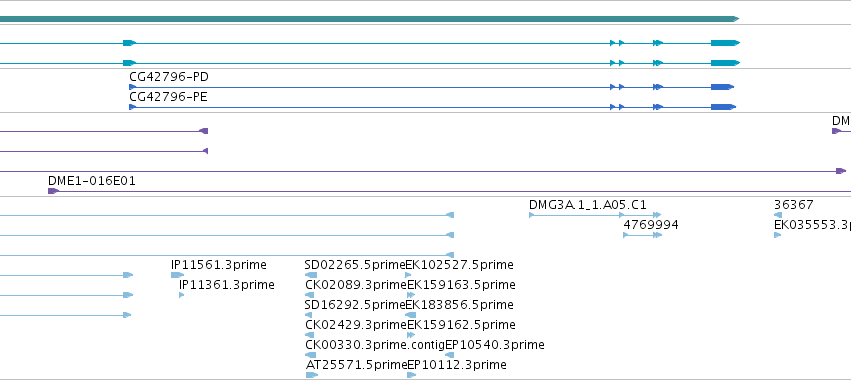Viewport: 851px width, 380px height.
Task: Select the EK183856.5prime feature
Action: [x=460, y=305]
